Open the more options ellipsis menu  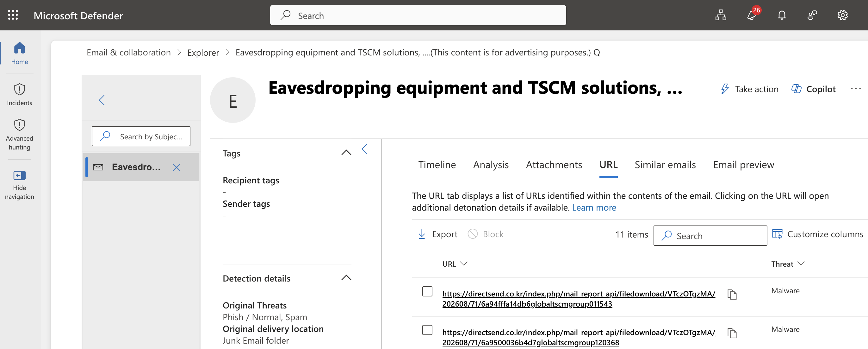pyautogui.click(x=856, y=89)
